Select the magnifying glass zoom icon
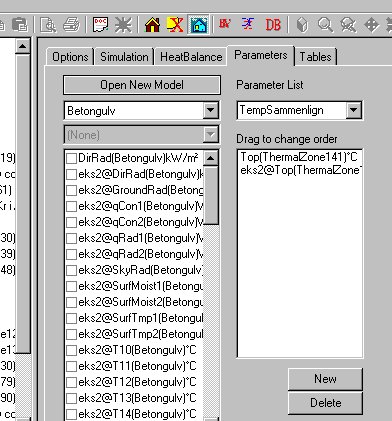The height and width of the screenshot is (421, 392). [x=325, y=25]
